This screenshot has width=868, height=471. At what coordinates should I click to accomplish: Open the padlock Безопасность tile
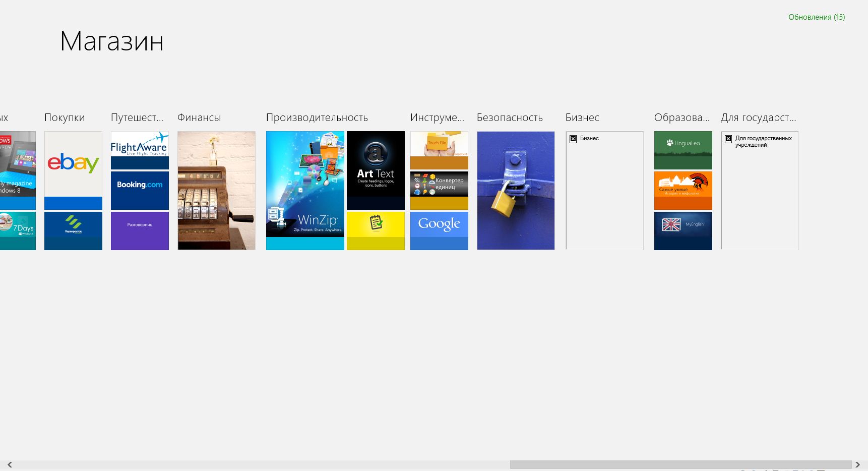tap(516, 191)
